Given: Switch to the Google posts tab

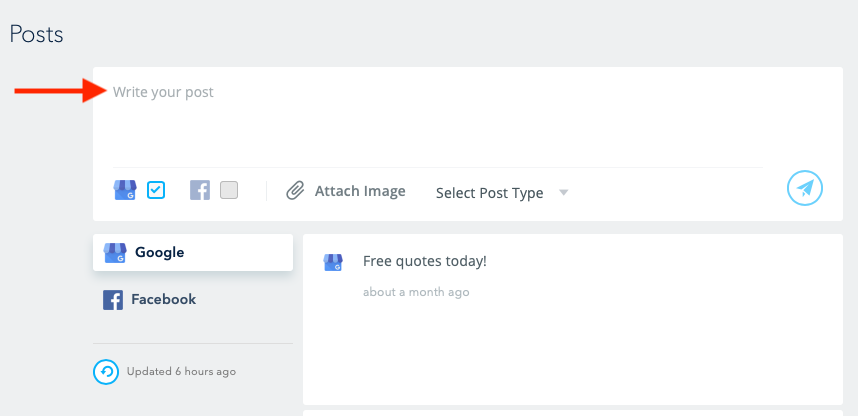Looking at the screenshot, I should click(x=193, y=252).
